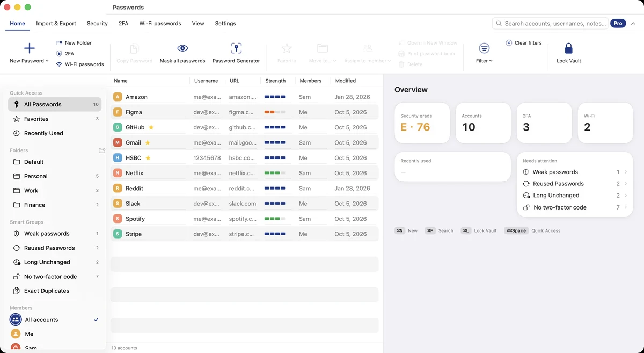Expand the No two-factor code attention row
Viewport: 644px width, 353px height.
(x=575, y=207)
